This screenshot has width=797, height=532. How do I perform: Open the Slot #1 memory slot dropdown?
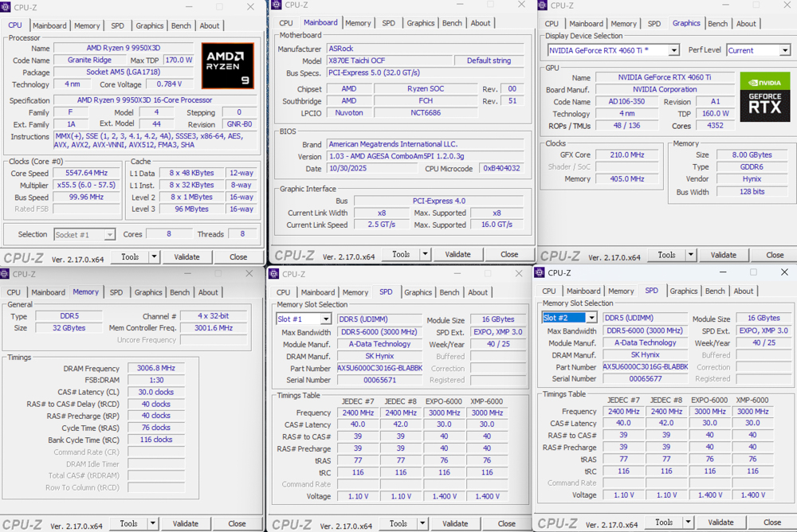tap(325, 319)
